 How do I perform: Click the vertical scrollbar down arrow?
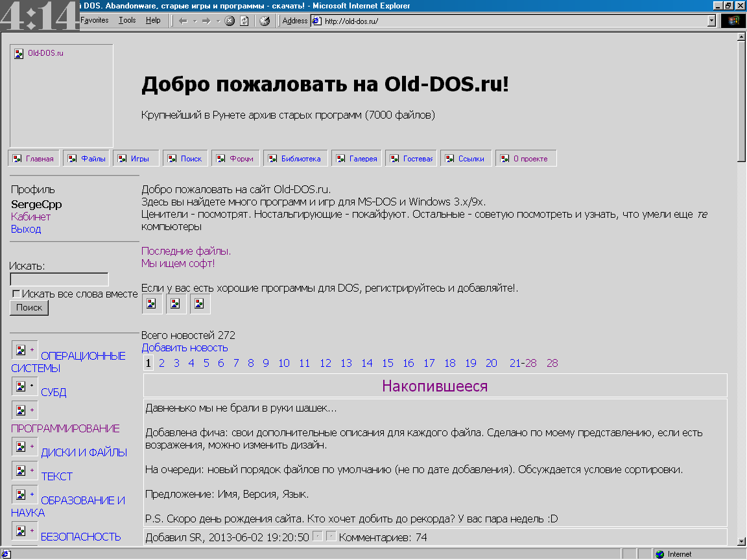741,541
